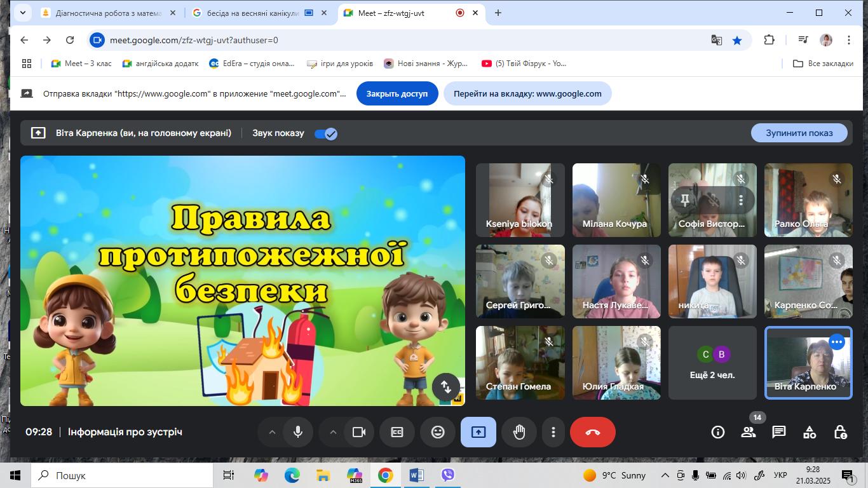Open EdEra студія bookmark
The width and height of the screenshot is (868, 488).
[x=252, y=64]
